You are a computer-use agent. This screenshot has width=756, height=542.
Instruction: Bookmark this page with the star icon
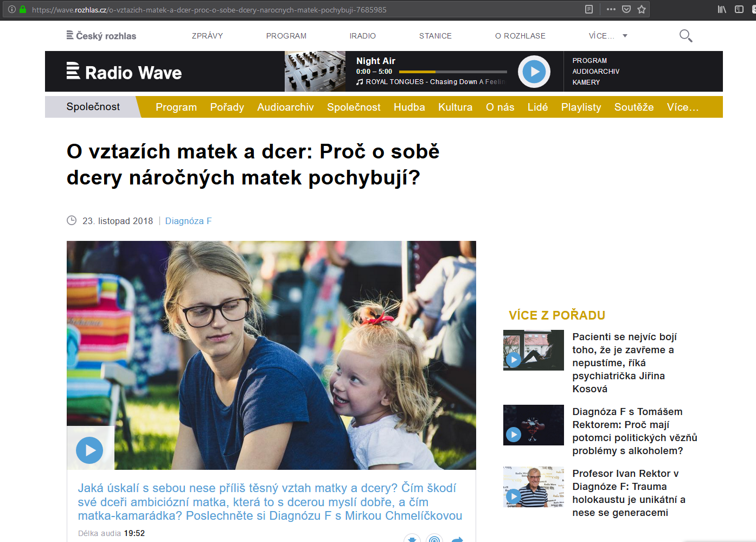click(x=642, y=9)
